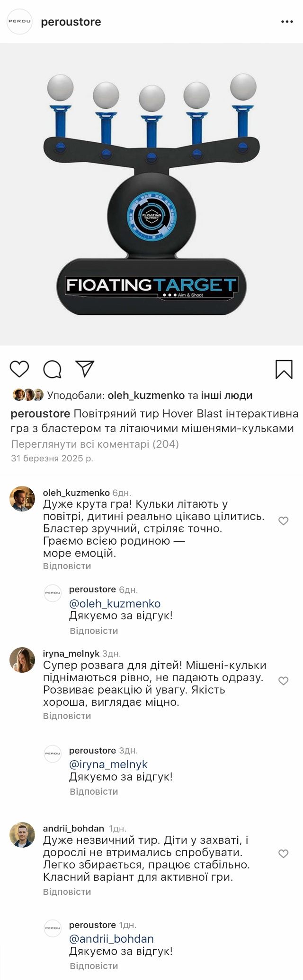The image size is (303, 980).
Task: Save post using bookmark icon
Action: pos(284,369)
